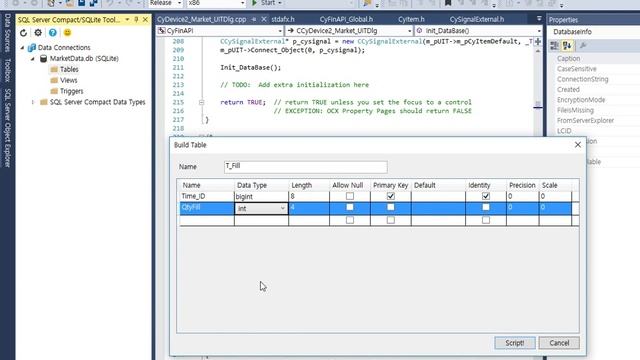Pin the SQL Server Compact/SQLite Toolbox panel
The width and height of the screenshot is (640, 360).
[x=136, y=20]
